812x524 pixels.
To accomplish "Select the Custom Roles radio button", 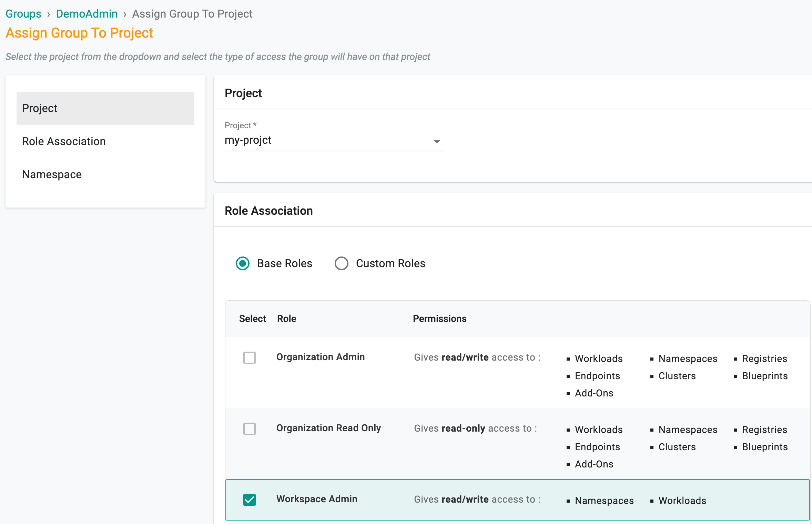I will pyautogui.click(x=342, y=263).
